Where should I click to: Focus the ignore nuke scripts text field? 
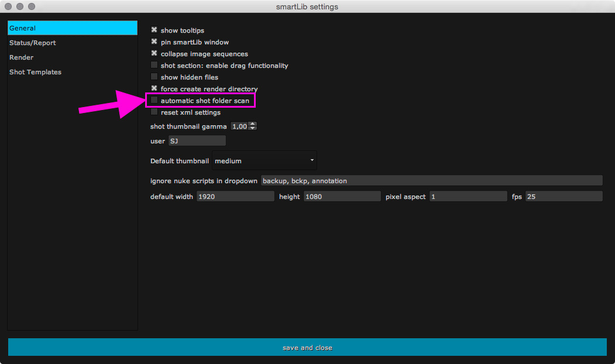click(431, 181)
